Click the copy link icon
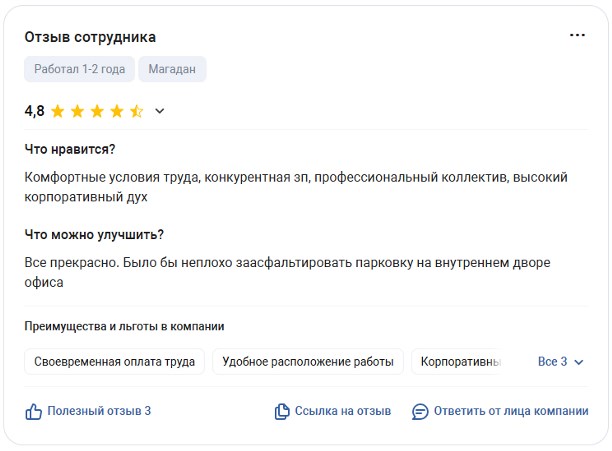The image size is (612, 451). coord(282,411)
